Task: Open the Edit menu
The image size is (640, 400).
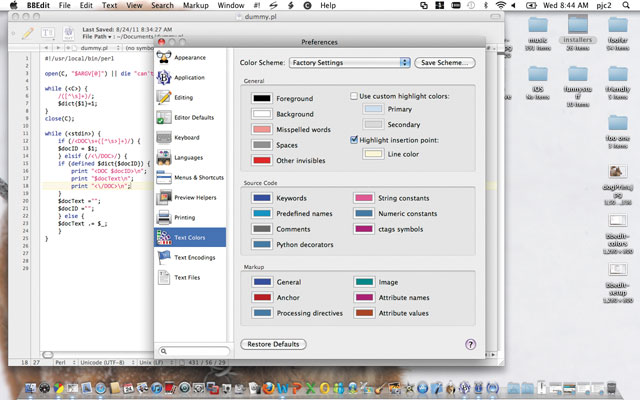Action: pos(86,5)
